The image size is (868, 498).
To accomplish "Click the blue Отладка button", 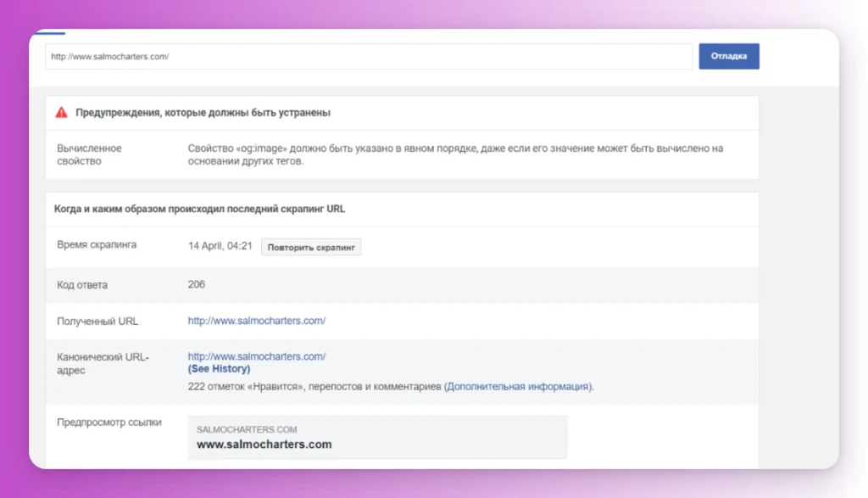I will coord(728,56).
